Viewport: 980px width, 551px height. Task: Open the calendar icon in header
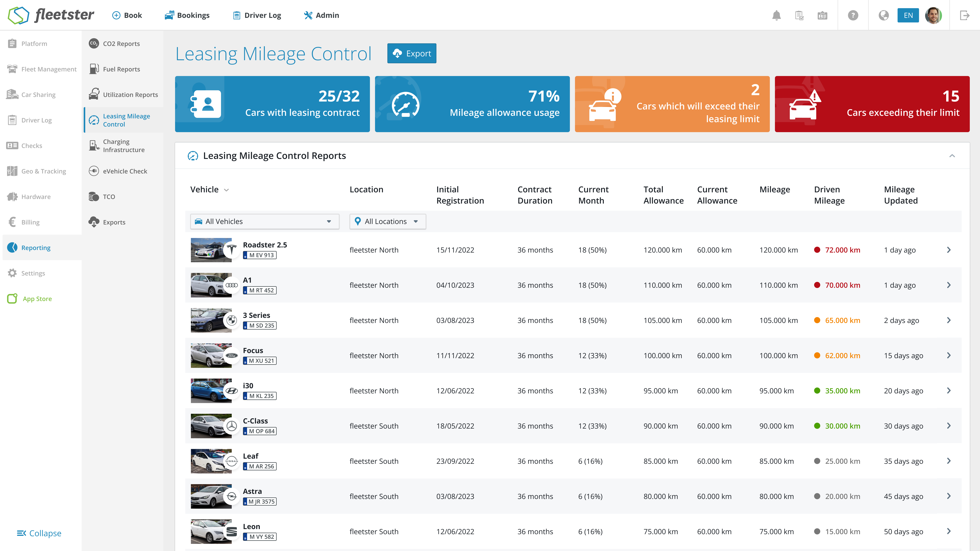[822, 15]
